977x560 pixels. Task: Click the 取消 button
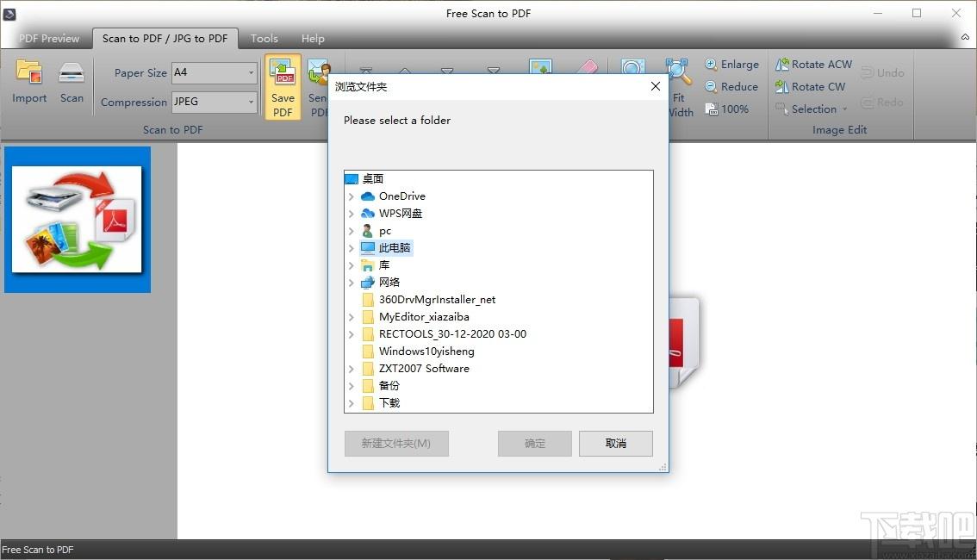616,444
